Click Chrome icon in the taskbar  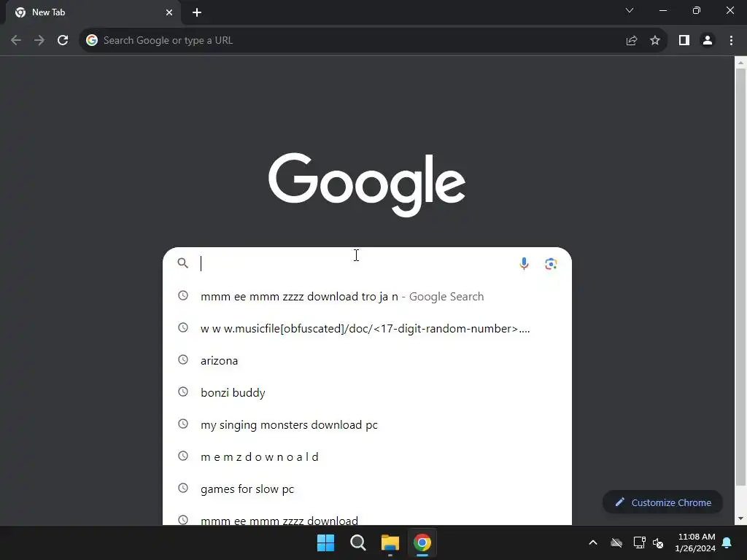(x=422, y=542)
